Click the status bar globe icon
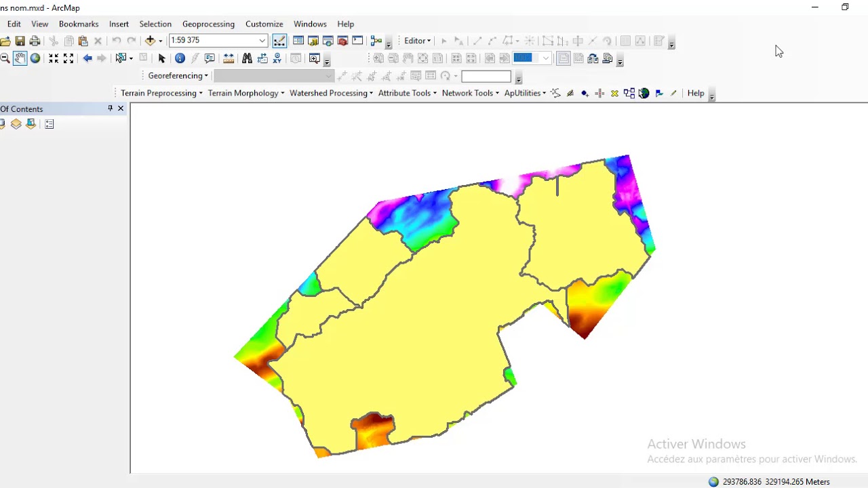Screen dimensions: 868x488 (x=713, y=482)
